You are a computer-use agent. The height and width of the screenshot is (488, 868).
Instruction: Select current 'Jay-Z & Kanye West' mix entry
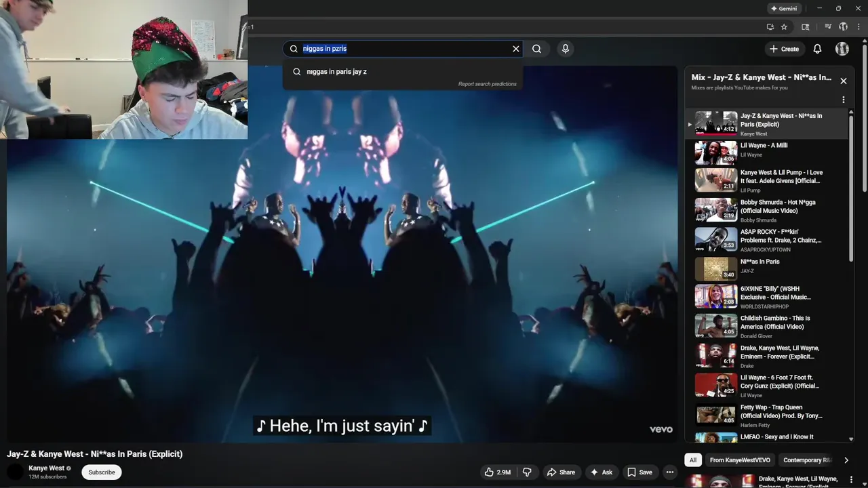point(767,124)
